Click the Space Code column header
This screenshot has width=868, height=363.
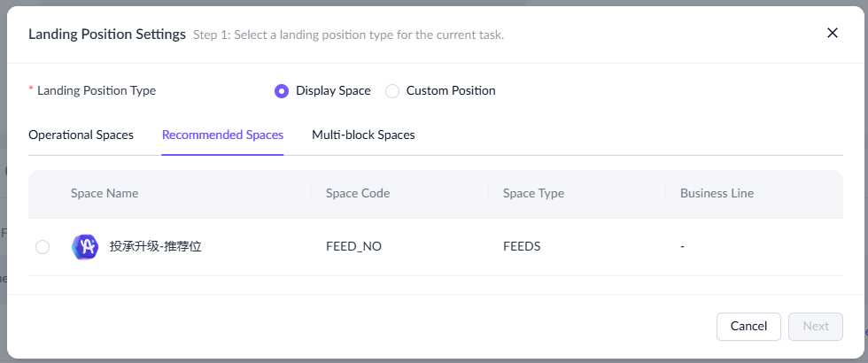pos(358,193)
